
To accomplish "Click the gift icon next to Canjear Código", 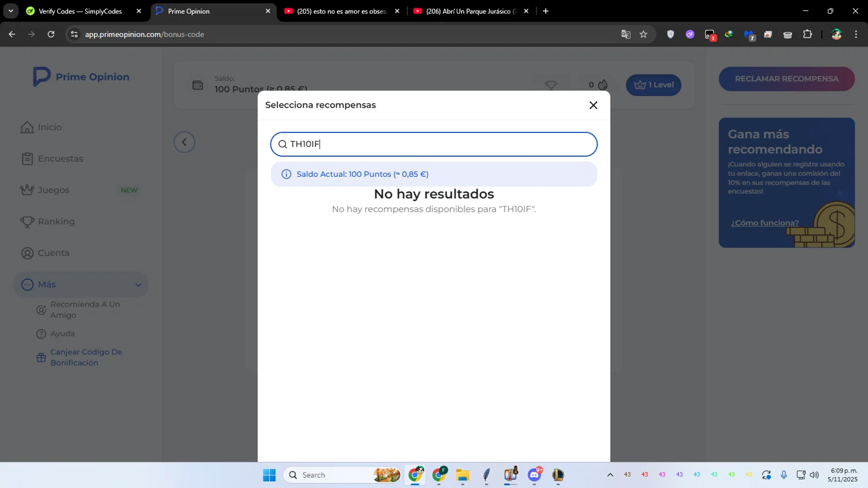I will pyautogui.click(x=41, y=357).
